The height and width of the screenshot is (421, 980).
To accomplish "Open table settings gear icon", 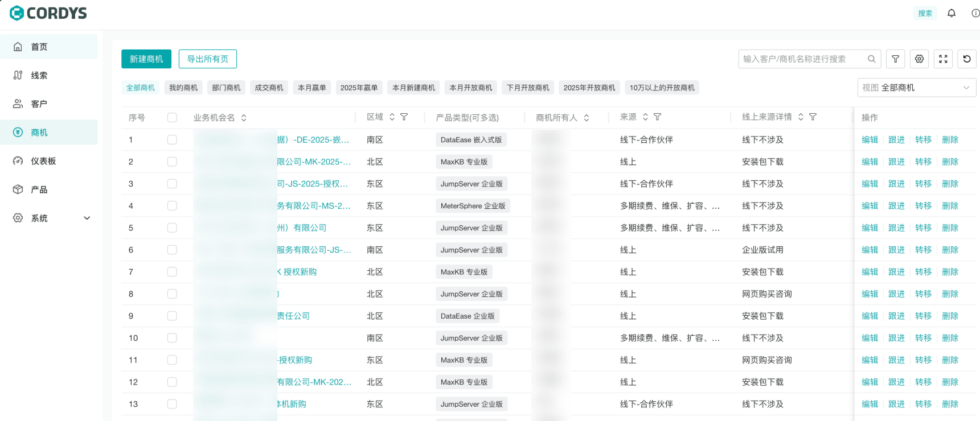I will (x=919, y=59).
